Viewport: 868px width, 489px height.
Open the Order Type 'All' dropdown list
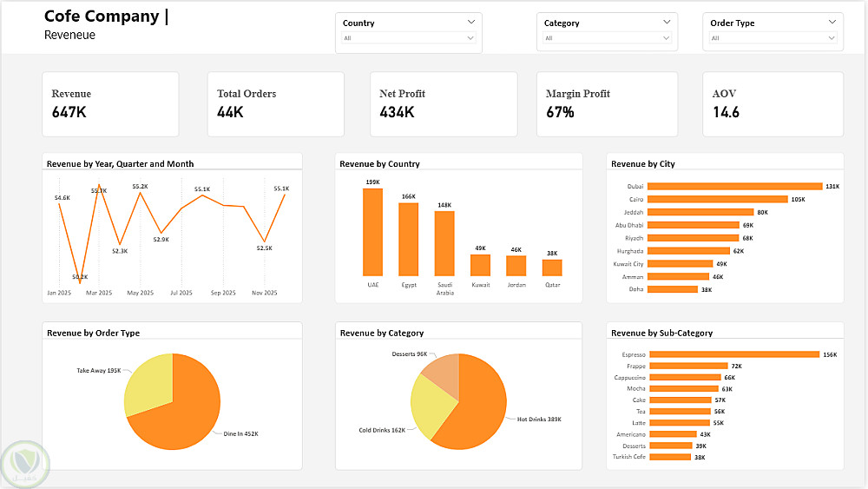(x=773, y=38)
